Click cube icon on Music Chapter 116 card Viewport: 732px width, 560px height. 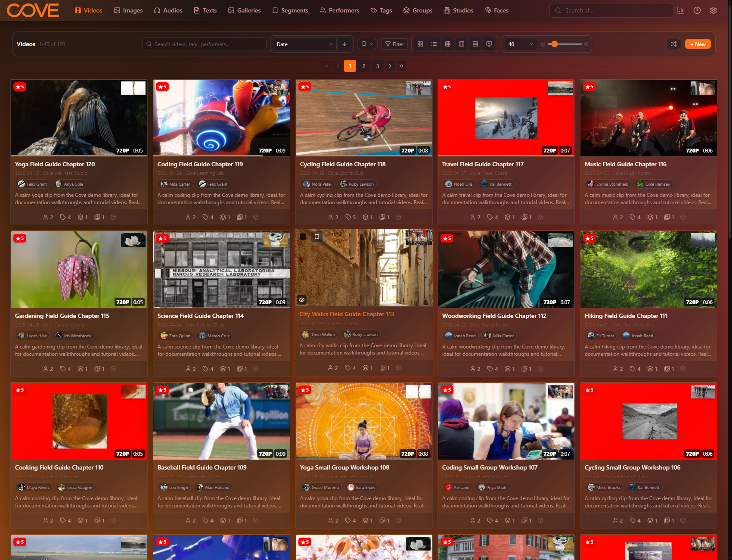click(x=683, y=217)
